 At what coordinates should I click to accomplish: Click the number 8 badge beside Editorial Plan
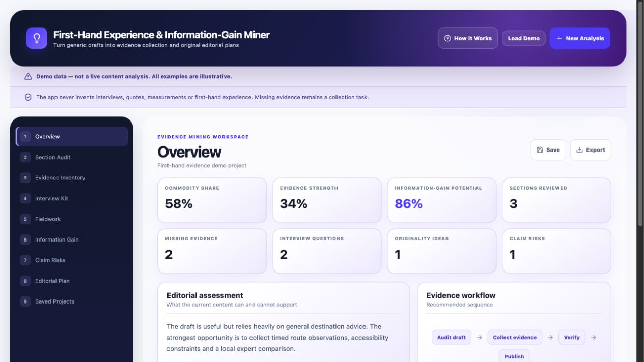pyautogui.click(x=25, y=281)
